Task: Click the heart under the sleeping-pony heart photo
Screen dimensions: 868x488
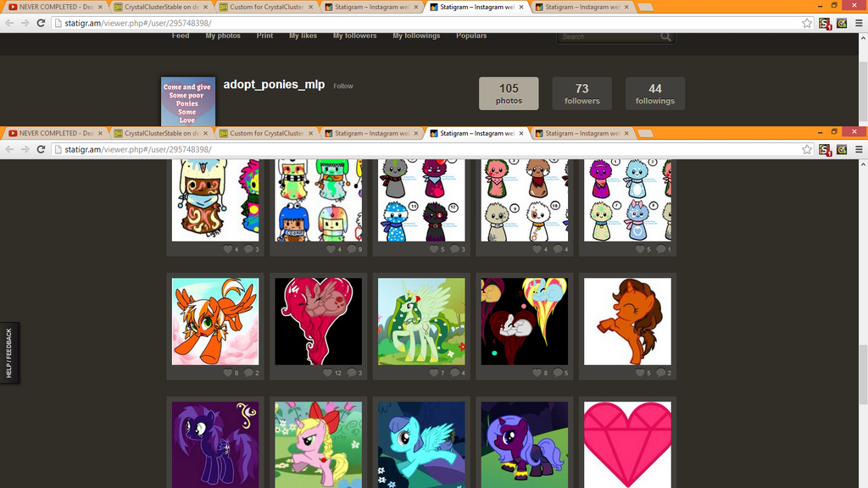Action: point(328,373)
